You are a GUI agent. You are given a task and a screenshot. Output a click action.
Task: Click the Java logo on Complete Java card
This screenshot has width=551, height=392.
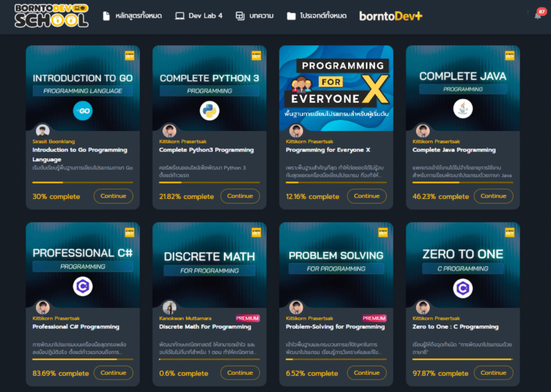click(x=463, y=109)
